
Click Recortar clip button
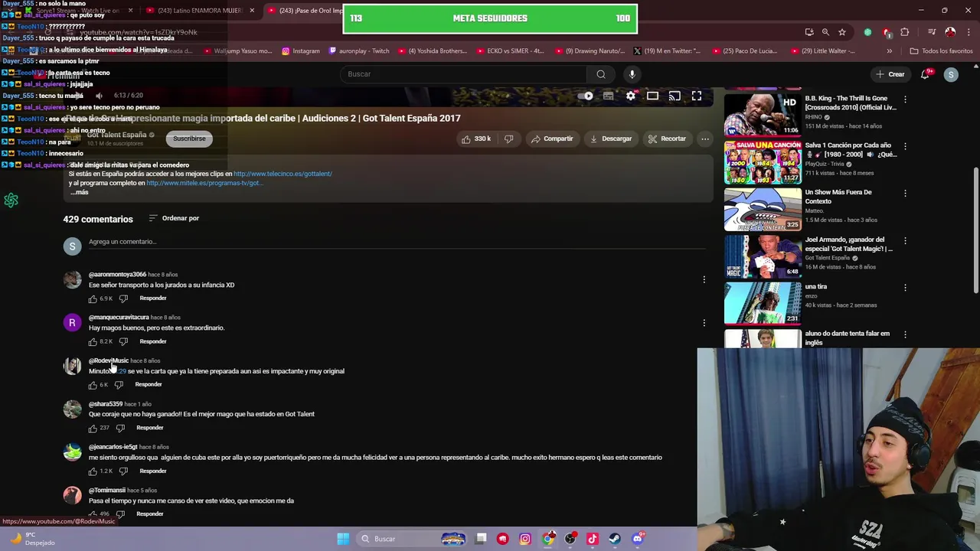click(x=666, y=139)
